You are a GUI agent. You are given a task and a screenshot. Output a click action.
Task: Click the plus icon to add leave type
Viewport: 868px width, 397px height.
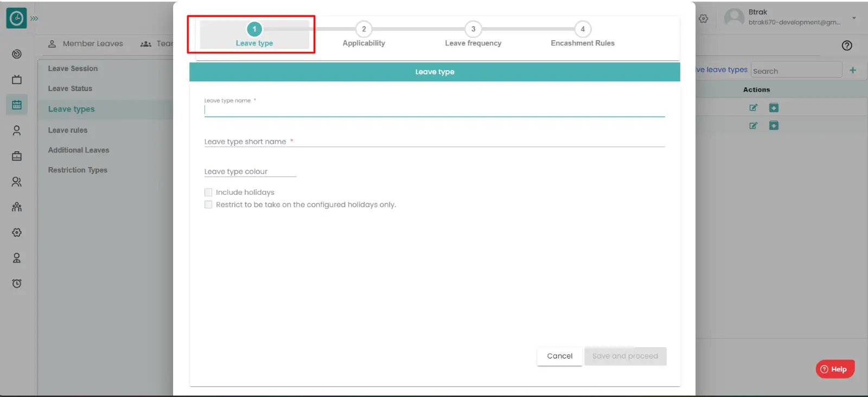click(x=852, y=70)
